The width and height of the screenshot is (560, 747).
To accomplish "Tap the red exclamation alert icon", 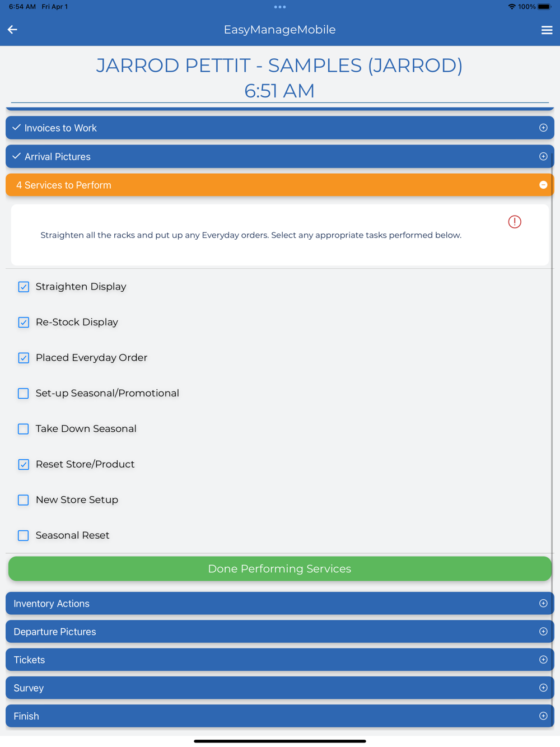I will point(515,222).
